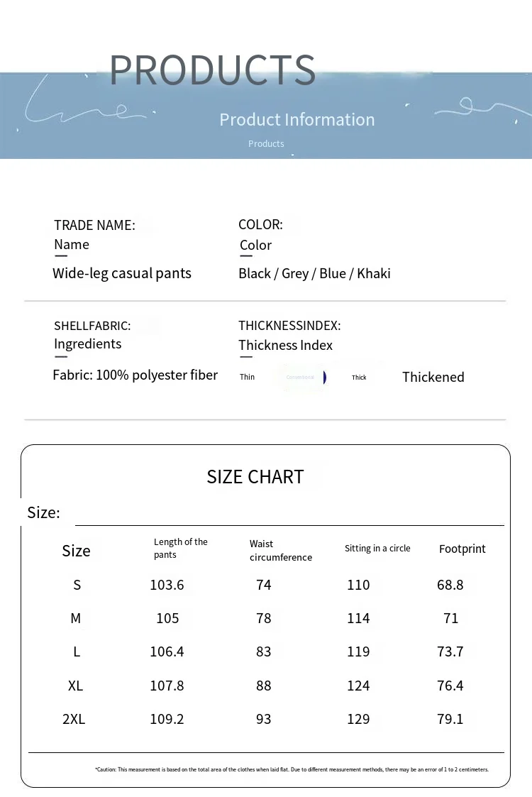Viewport: 532px width, 797px height.
Task: Click the 109.2 length value for 2XL
Action: [167, 719]
